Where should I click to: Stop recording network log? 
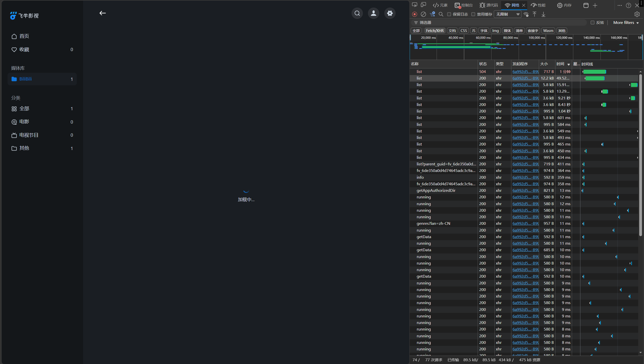coord(415,14)
